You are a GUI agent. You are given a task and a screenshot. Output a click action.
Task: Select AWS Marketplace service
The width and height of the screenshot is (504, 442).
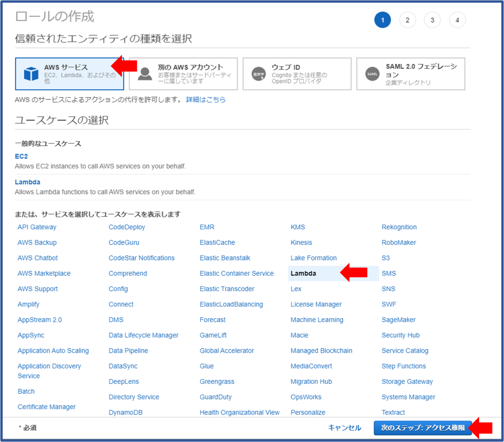pos(44,273)
